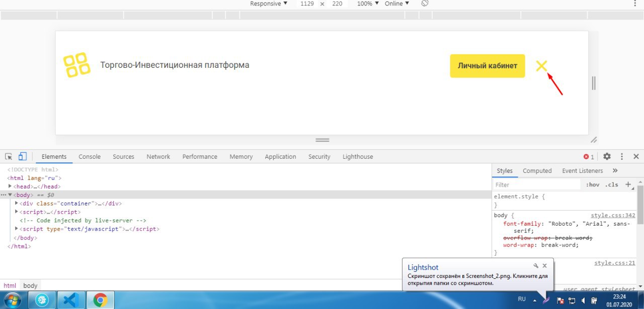This screenshot has height=309, width=644.
Task: Switch to the Console tab
Action: point(90,157)
